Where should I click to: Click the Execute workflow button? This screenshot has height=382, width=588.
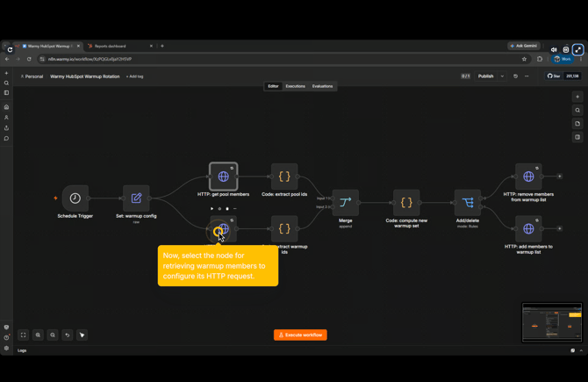[x=300, y=335]
